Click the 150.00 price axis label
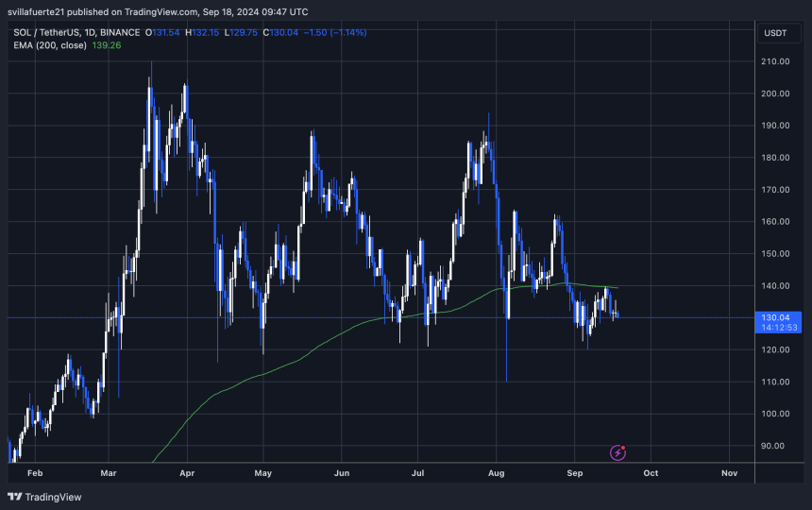812x510 pixels. pyautogui.click(x=775, y=254)
